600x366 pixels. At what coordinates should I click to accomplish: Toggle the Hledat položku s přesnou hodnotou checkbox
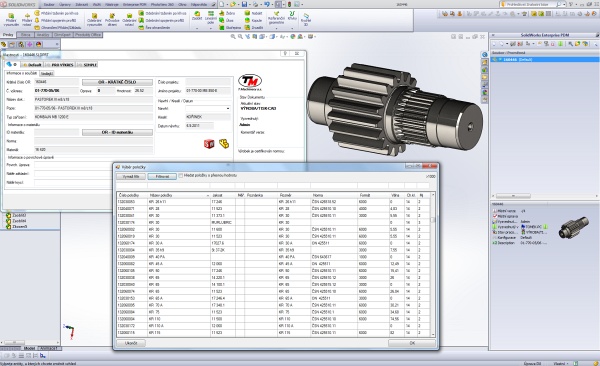pos(181,176)
